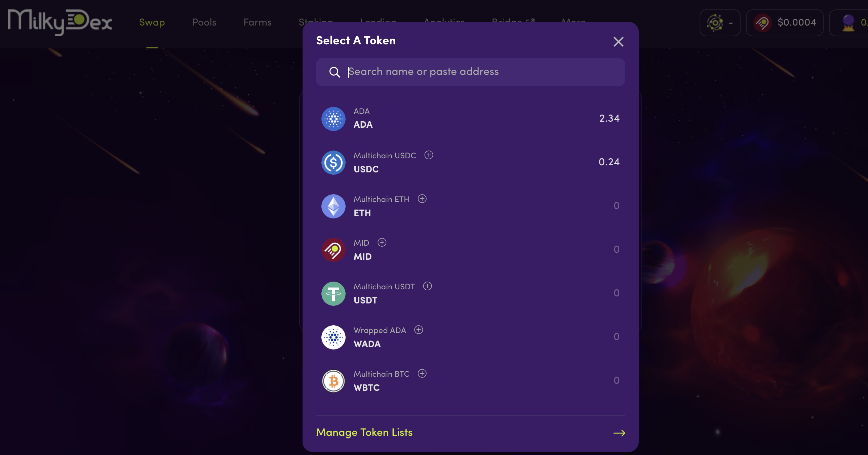Click plus icon beside Wrapped ADA
This screenshot has width=868, height=455.
click(419, 330)
